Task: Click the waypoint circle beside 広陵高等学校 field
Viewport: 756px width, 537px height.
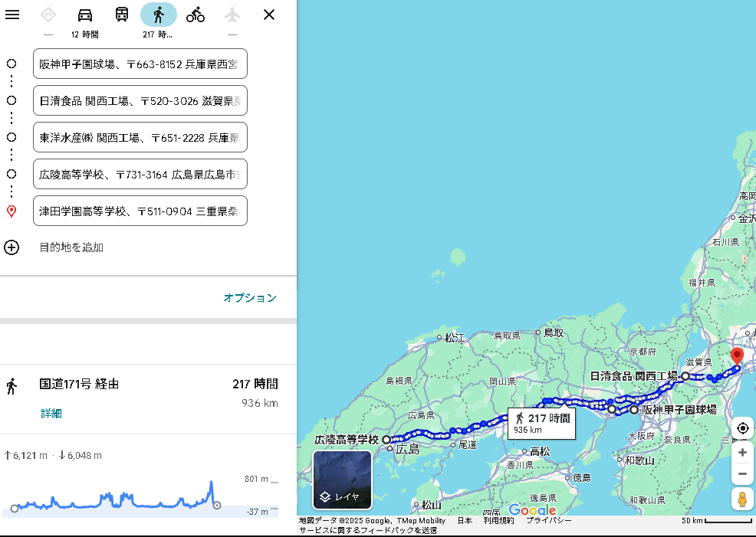Action: click(x=12, y=174)
